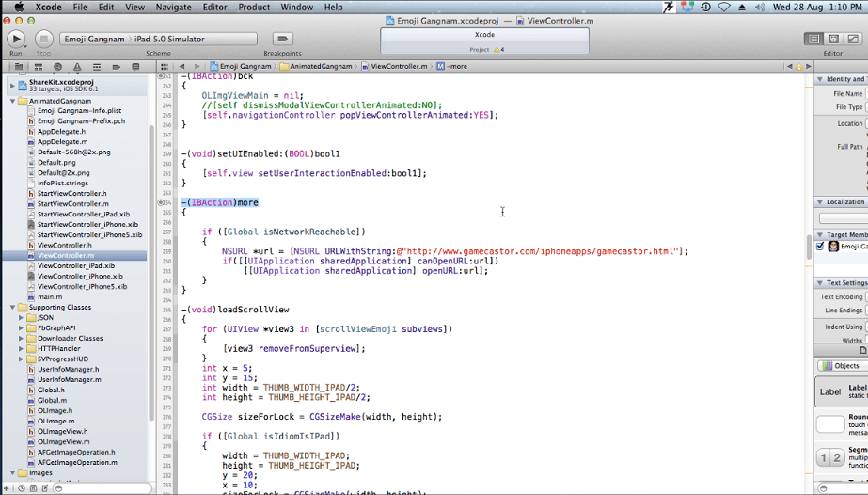
Task: Click the yellow warning issue icon in jump bar
Action: [798, 67]
